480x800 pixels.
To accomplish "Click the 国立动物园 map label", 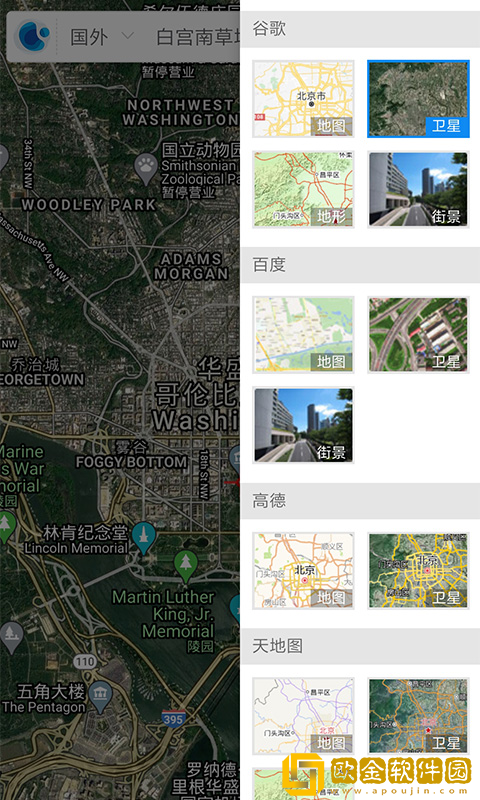I will click(x=200, y=150).
